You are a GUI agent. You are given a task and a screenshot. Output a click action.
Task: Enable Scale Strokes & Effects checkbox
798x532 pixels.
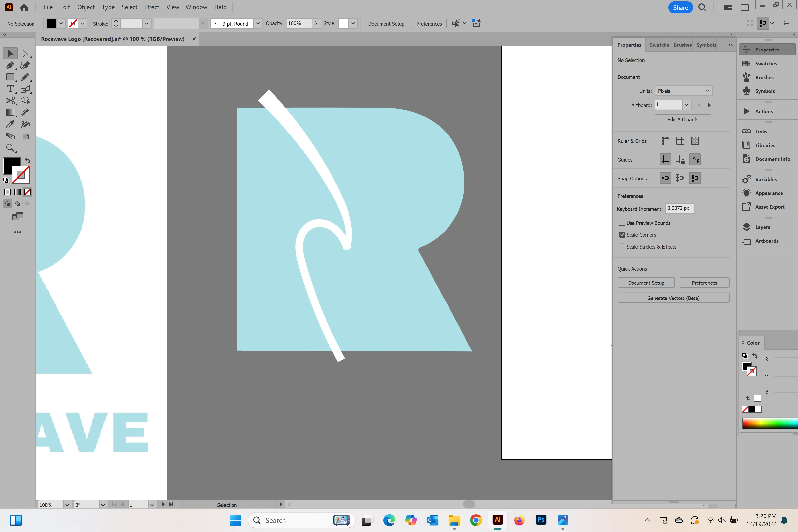[622, 247]
